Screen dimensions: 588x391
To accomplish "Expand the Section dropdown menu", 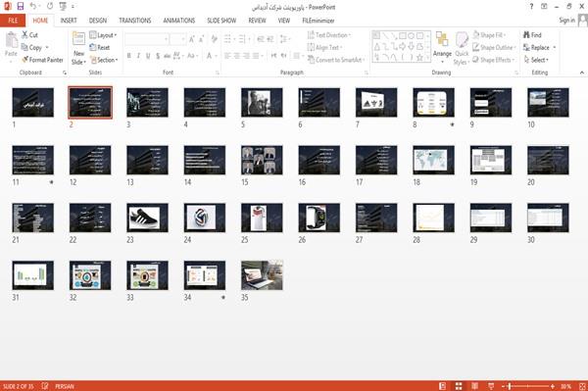I will (x=104, y=60).
